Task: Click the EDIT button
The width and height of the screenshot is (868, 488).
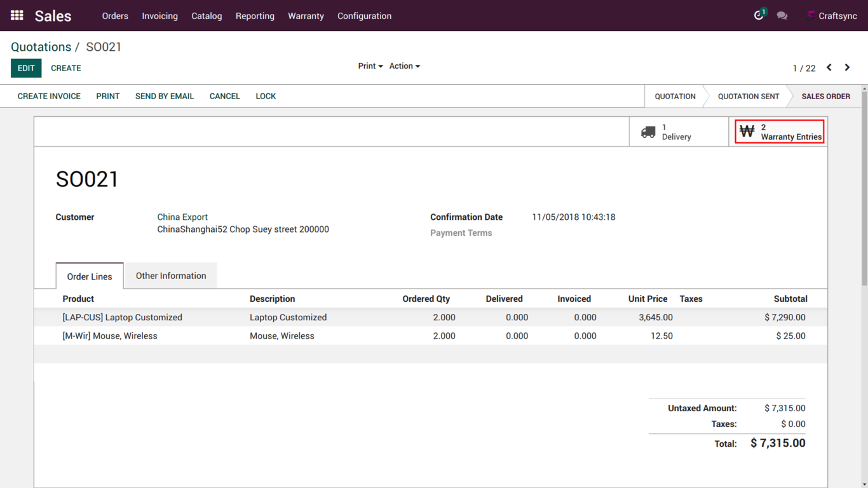Action: point(26,68)
